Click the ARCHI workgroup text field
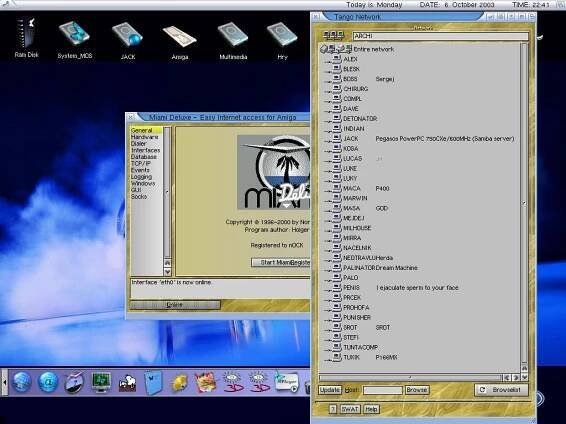Image resolution: width=566 pixels, height=424 pixels. (440, 36)
